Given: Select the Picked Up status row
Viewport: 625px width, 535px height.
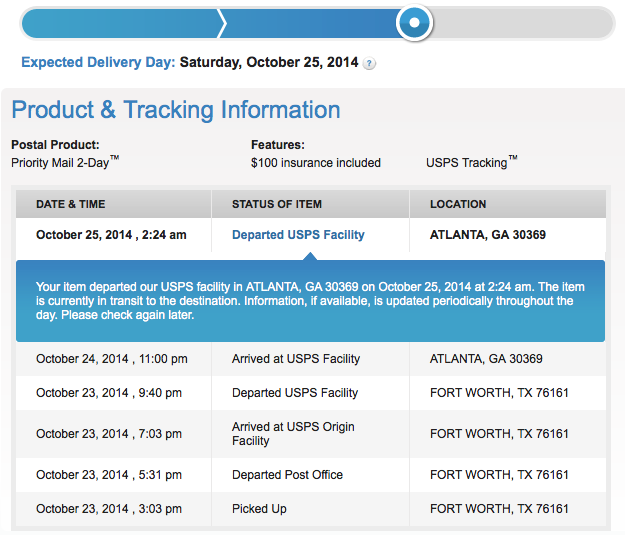Looking at the screenshot, I should point(311,509).
